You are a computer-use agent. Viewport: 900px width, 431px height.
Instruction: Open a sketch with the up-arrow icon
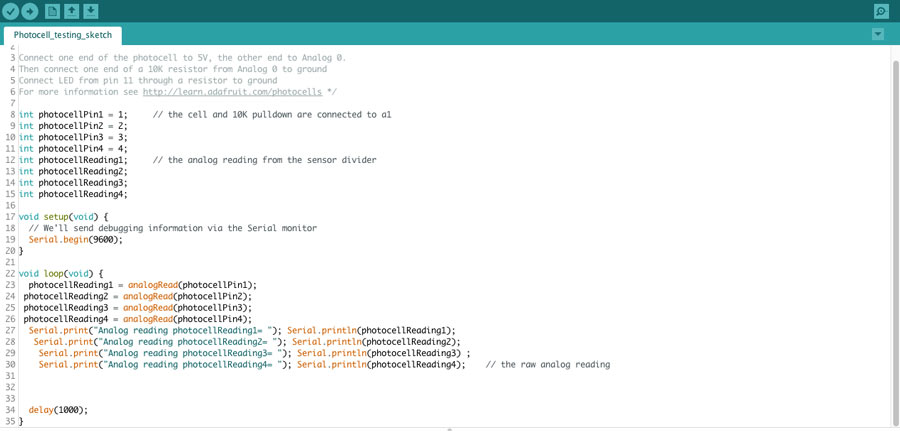(71, 10)
